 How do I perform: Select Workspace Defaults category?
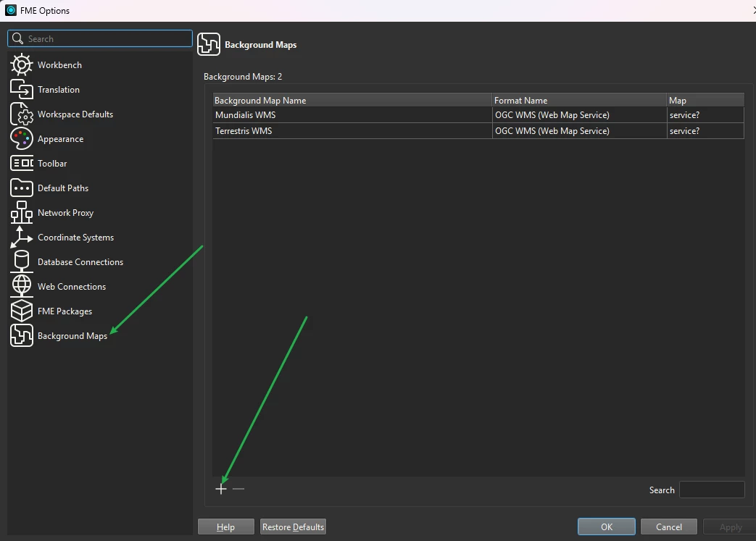(x=75, y=114)
